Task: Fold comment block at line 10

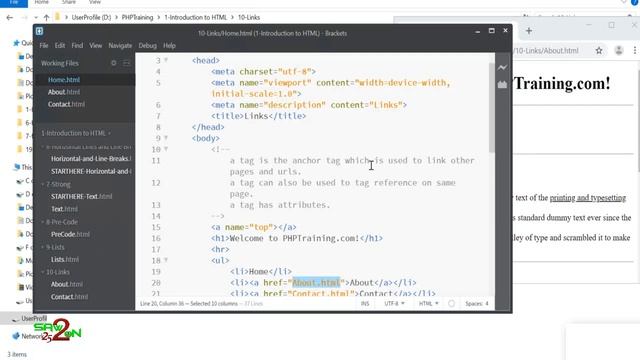Action: click(x=166, y=149)
